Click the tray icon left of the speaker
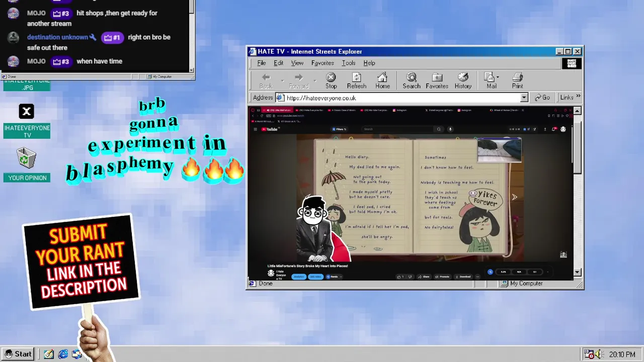Viewport: 644px width, 362px height. tap(589, 354)
